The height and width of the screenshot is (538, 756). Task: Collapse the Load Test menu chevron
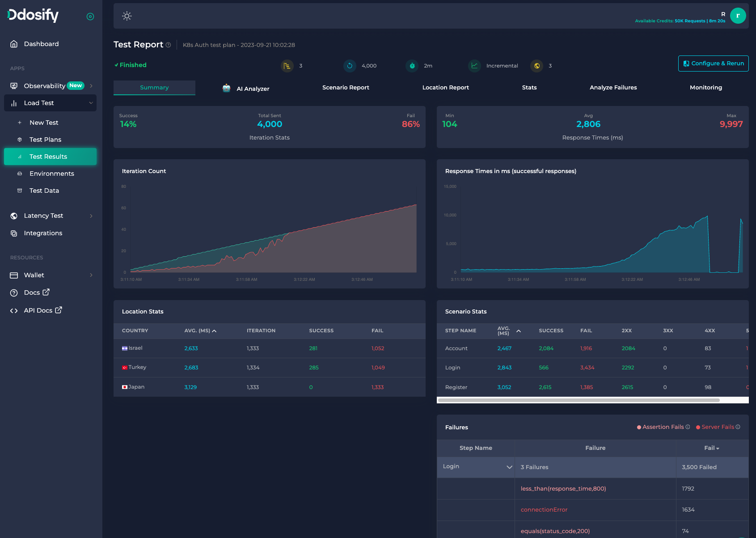coord(91,103)
